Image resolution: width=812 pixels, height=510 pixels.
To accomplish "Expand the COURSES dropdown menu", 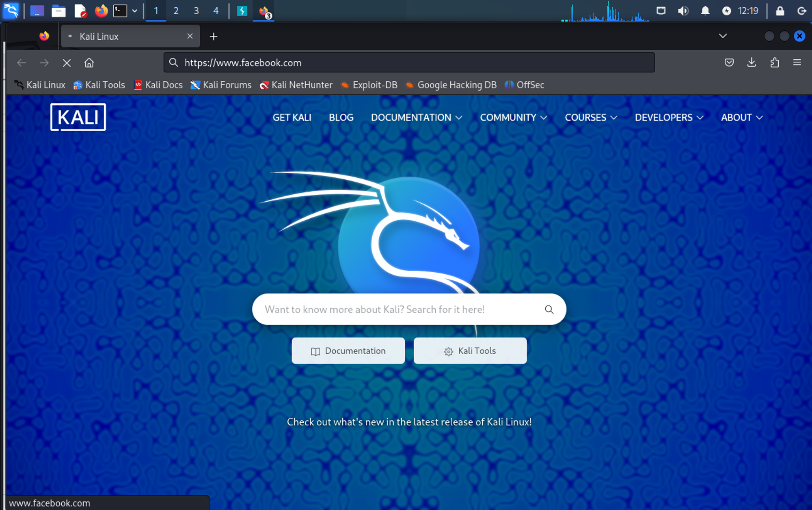I will coord(591,118).
